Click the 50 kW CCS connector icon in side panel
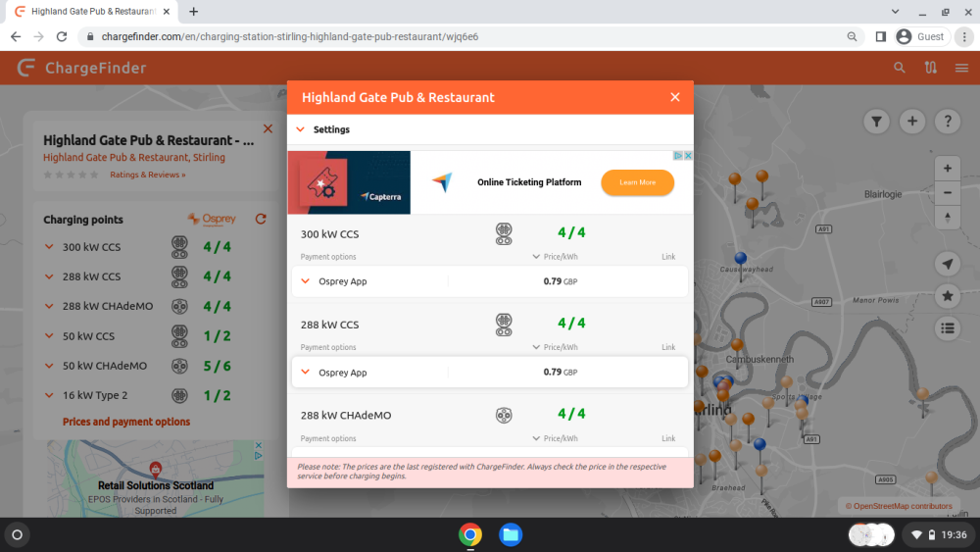Screen dimensions: 980x552 (179, 336)
